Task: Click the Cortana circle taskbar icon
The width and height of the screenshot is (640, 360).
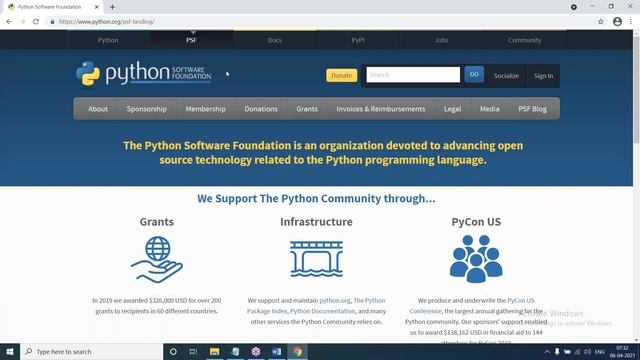Action: click(x=173, y=351)
